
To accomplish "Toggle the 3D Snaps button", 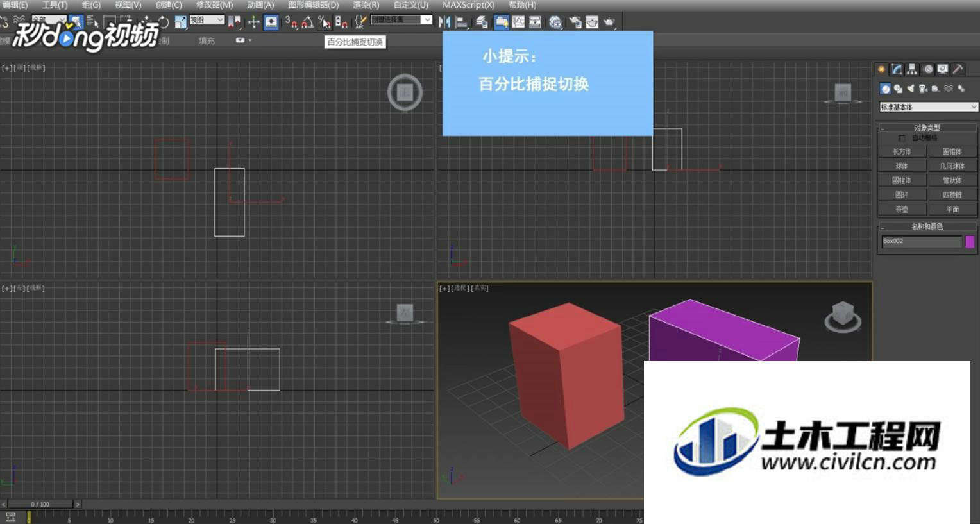I will (291, 22).
